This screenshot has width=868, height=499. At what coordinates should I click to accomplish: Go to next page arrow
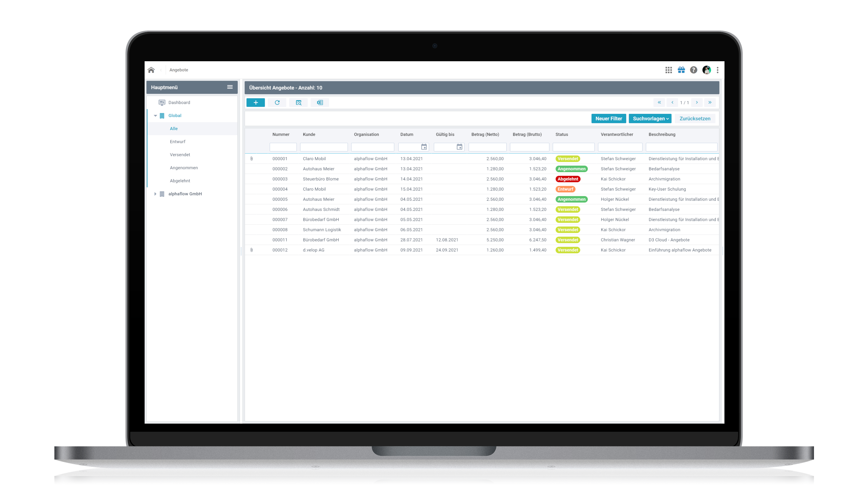coord(697,103)
